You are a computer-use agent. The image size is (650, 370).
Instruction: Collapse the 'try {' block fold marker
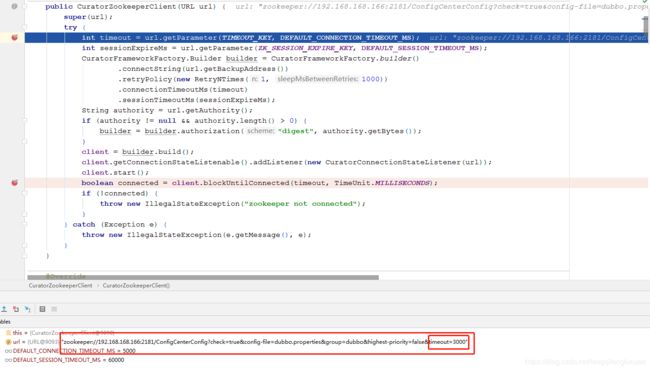pos(24,27)
